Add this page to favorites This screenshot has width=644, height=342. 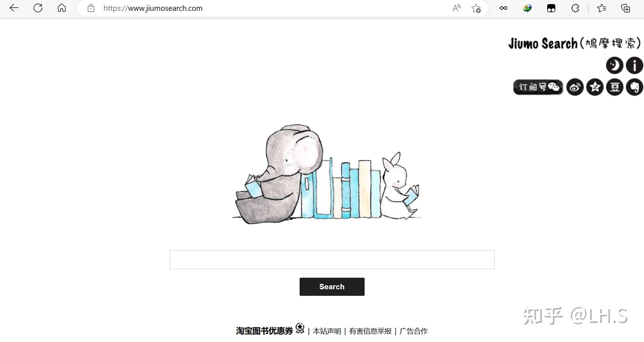coord(476,8)
